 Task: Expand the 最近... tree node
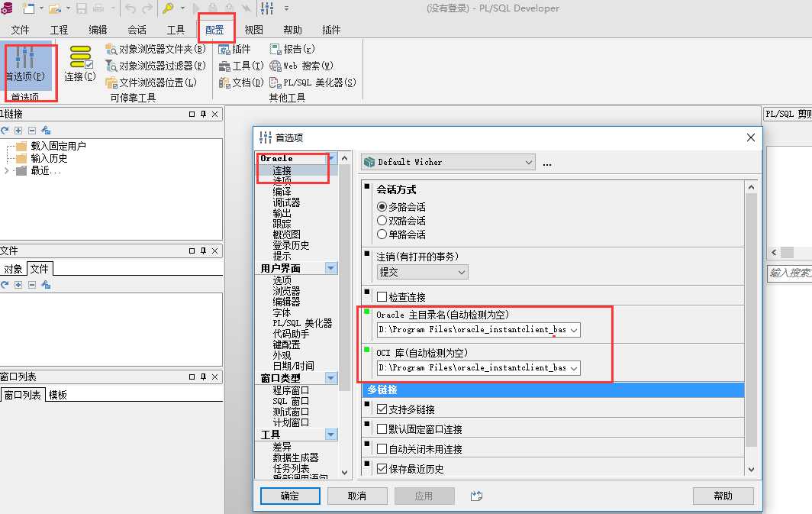point(6,170)
